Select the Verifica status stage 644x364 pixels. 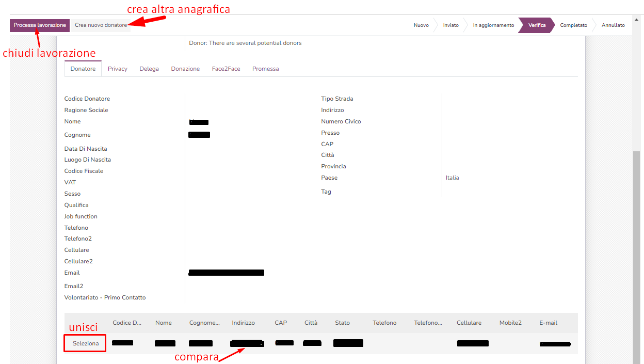pyautogui.click(x=537, y=25)
